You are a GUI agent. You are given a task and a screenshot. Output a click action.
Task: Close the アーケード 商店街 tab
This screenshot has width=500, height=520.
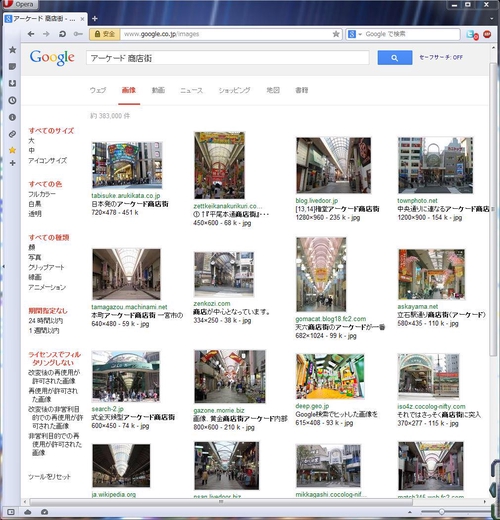82,19
